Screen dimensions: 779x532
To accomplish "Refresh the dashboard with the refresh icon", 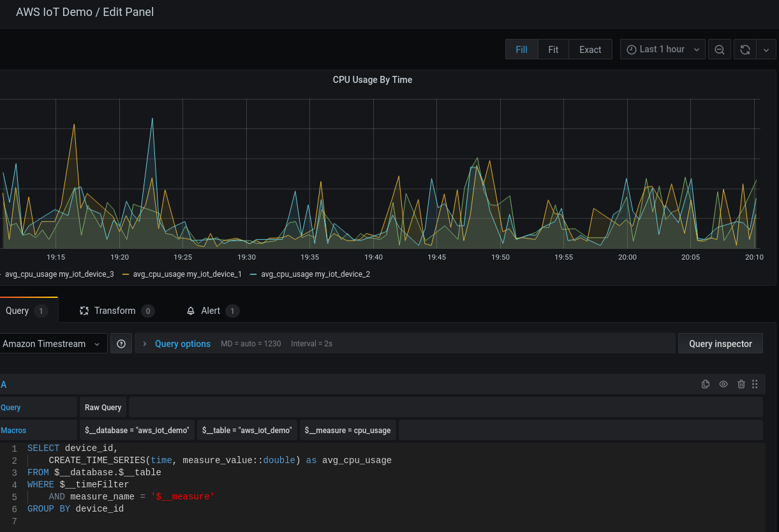I will (x=745, y=49).
